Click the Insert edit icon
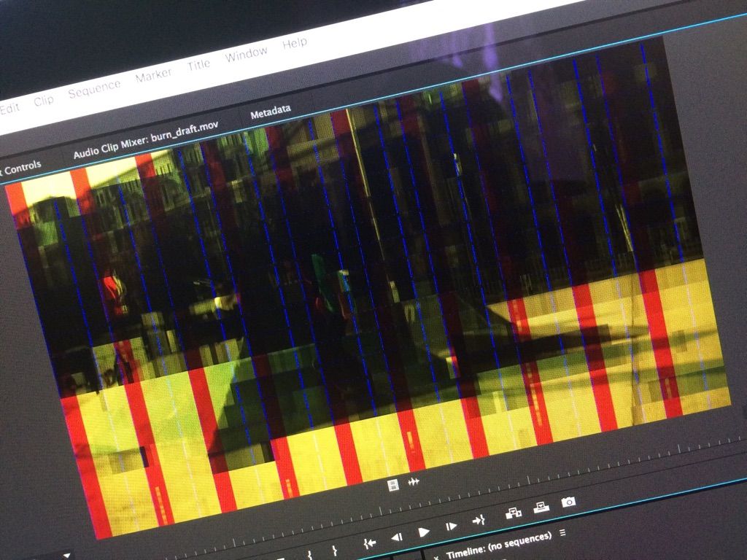The height and width of the screenshot is (560, 747). pos(513,513)
